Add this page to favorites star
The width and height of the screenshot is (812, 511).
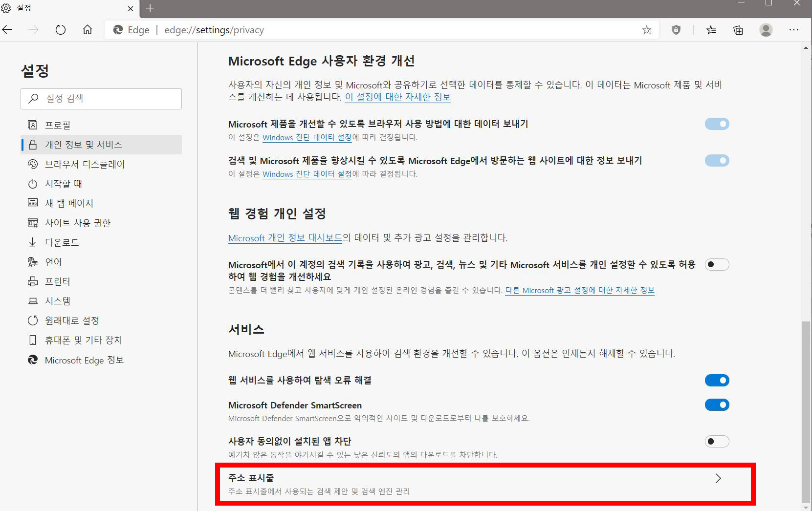point(647,30)
